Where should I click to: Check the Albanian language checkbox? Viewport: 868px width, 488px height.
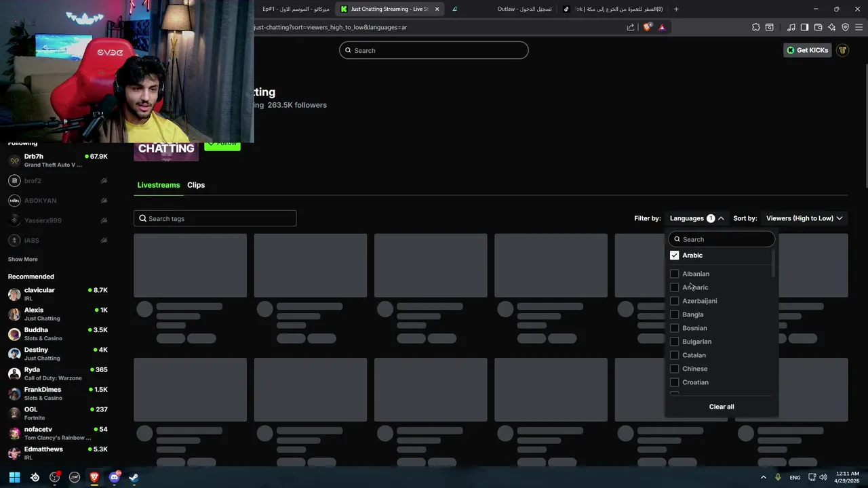(x=674, y=274)
